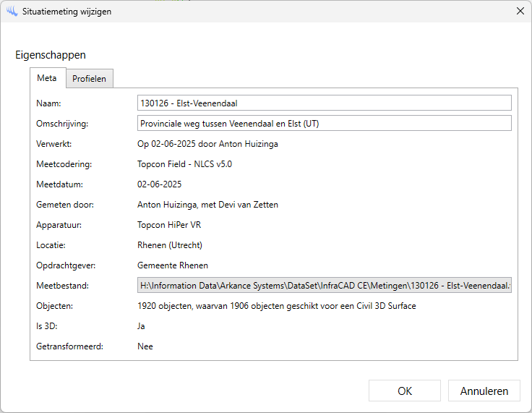Click the Omschrijving label
The width and height of the screenshot is (532, 413).
click(x=62, y=124)
